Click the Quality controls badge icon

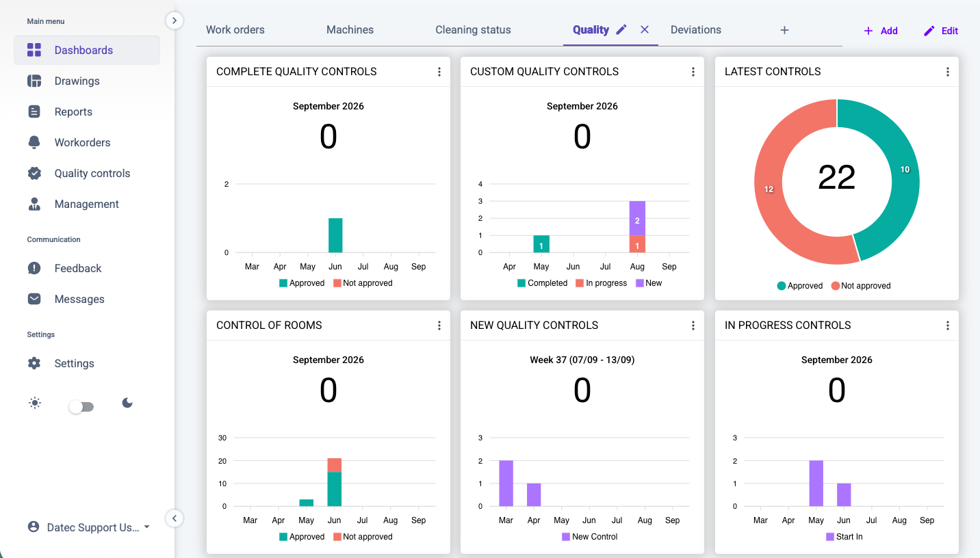[34, 173]
